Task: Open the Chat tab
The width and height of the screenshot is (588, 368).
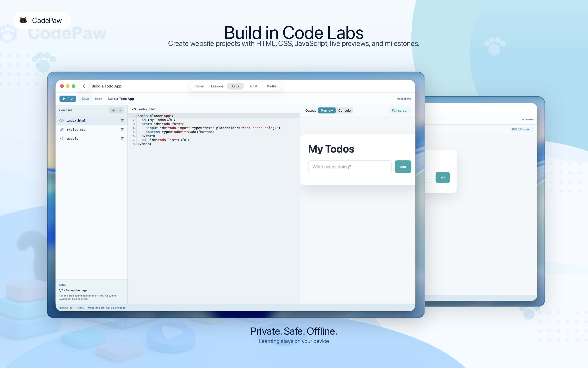Action: click(254, 86)
